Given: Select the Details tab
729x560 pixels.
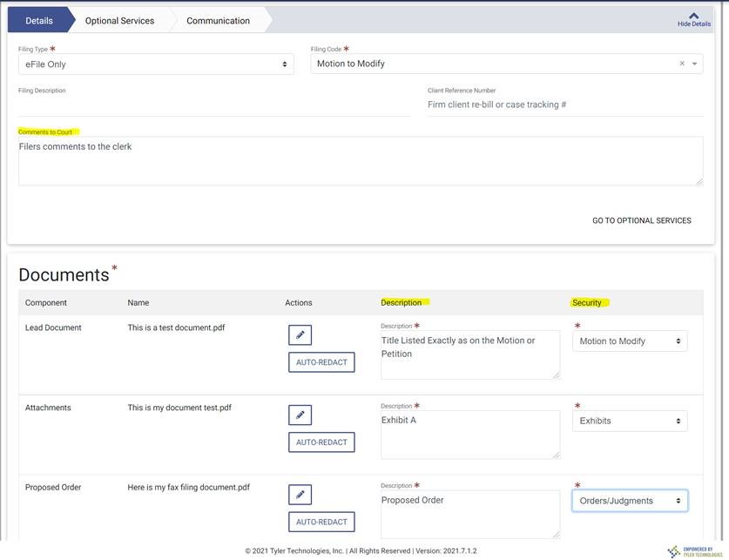Looking at the screenshot, I should [x=38, y=20].
